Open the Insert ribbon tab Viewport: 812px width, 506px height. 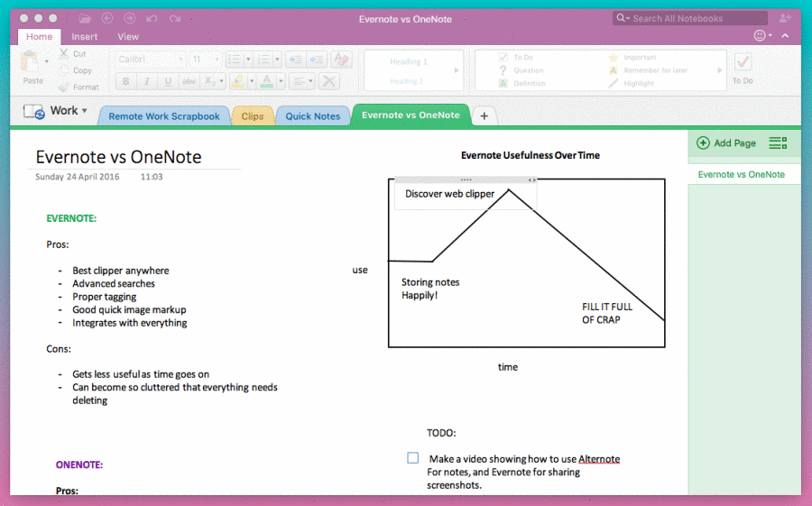(85, 37)
